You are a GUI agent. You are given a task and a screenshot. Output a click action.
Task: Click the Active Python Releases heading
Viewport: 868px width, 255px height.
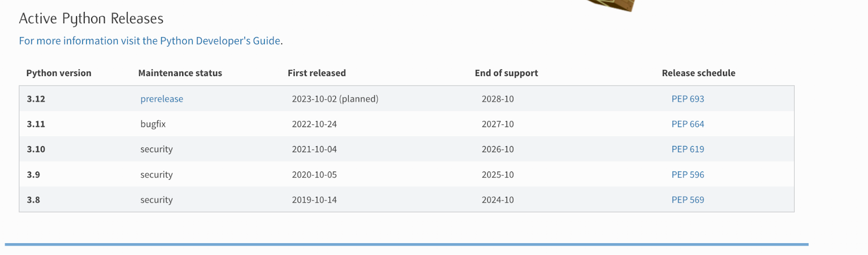pos(91,18)
